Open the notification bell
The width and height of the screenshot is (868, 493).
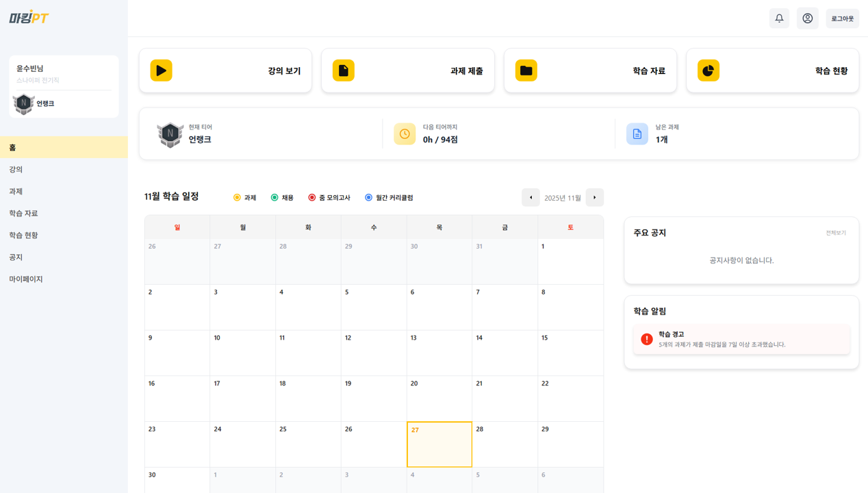778,18
